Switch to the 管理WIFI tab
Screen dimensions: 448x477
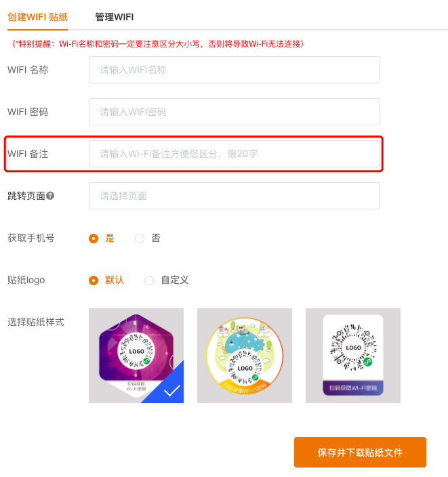114,17
